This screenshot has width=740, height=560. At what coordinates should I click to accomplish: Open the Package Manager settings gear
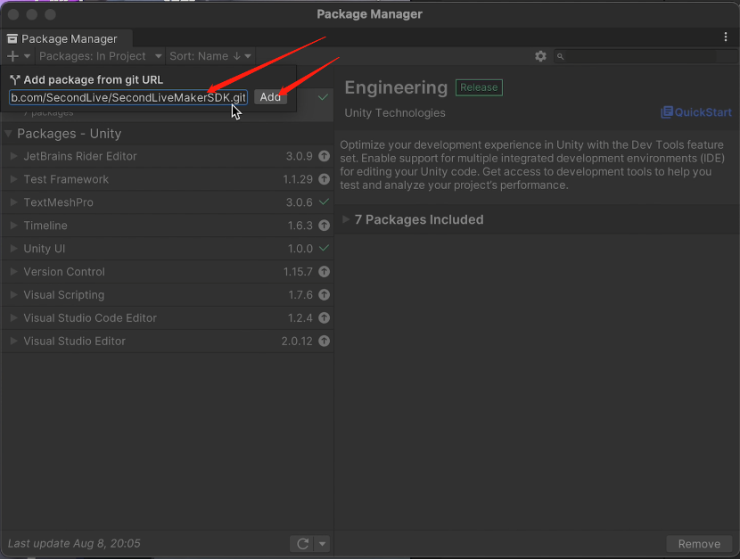tap(540, 56)
